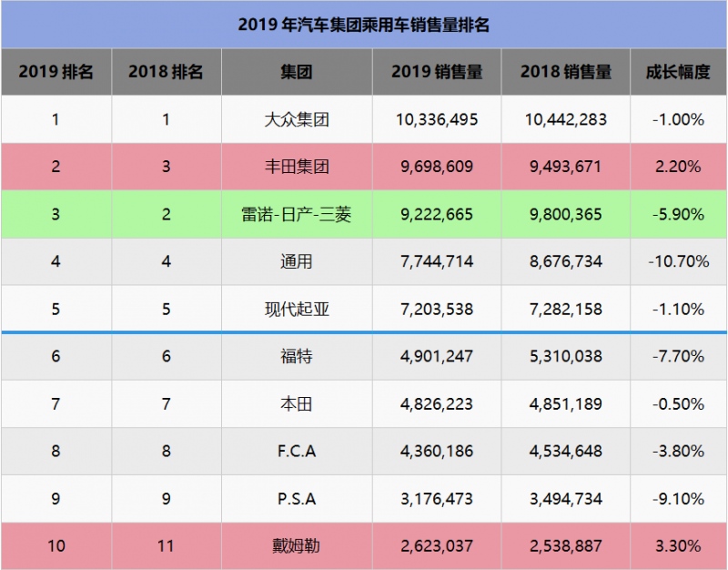Screen dimensions: 728x570
Task: Select the "成长幅度" column header
Action: click(x=678, y=72)
